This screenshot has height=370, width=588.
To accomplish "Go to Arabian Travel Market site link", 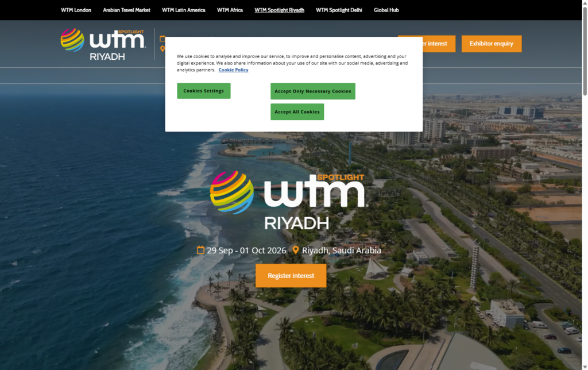I will [126, 10].
